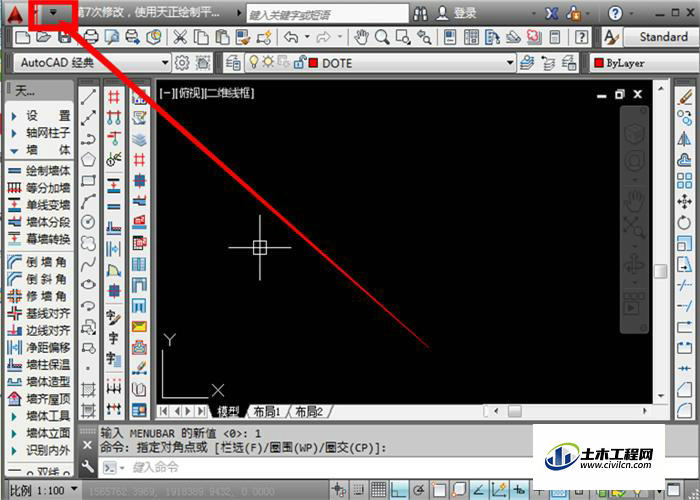This screenshot has width=700, height=500.
Task: Click the Autodesk Exchange X icon
Action: pos(552,13)
